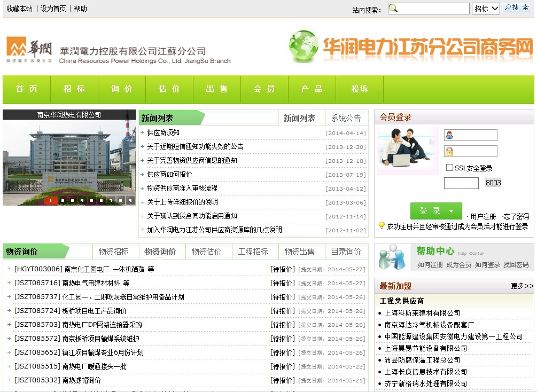Show slide 6 of the photo carousel
Screen dimensions: 537x392
101,201
